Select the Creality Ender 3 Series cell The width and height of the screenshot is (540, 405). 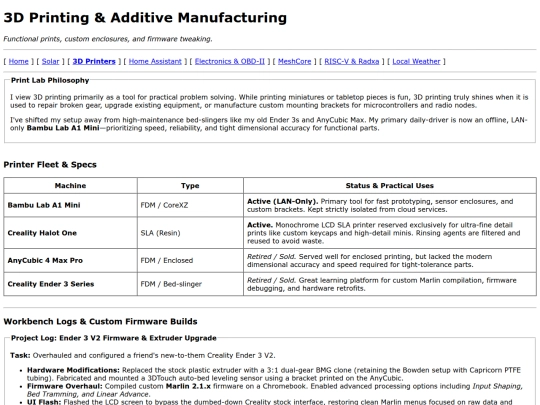(70, 284)
